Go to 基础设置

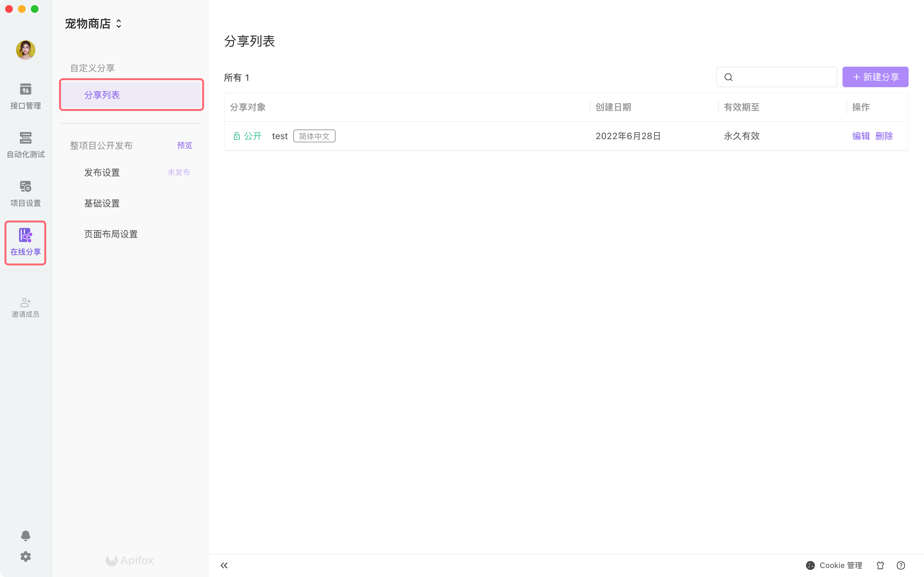point(102,204)
